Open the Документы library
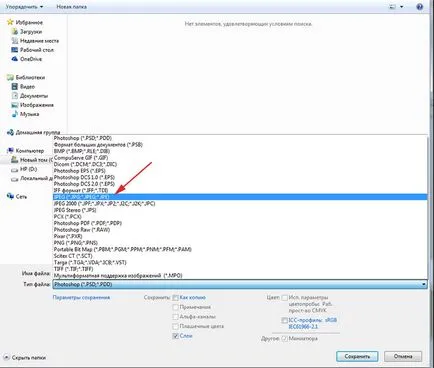434x368 pixels. click(x=34, y=96)
